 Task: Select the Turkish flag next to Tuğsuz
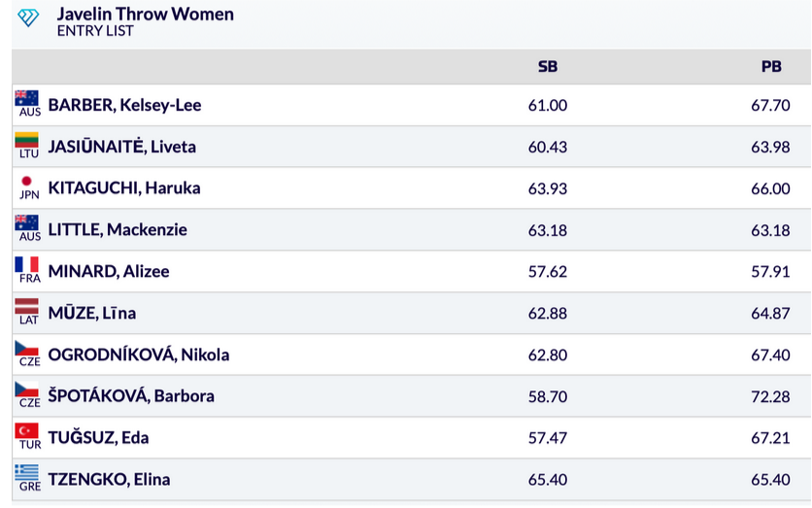[27, 431]
